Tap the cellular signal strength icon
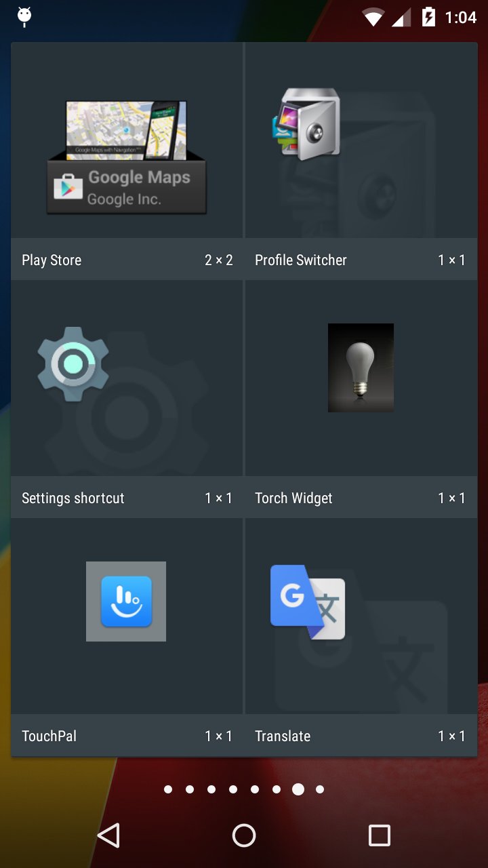This screenshot has height=868, width=488. pyautogui.click(x=401, y=18)
